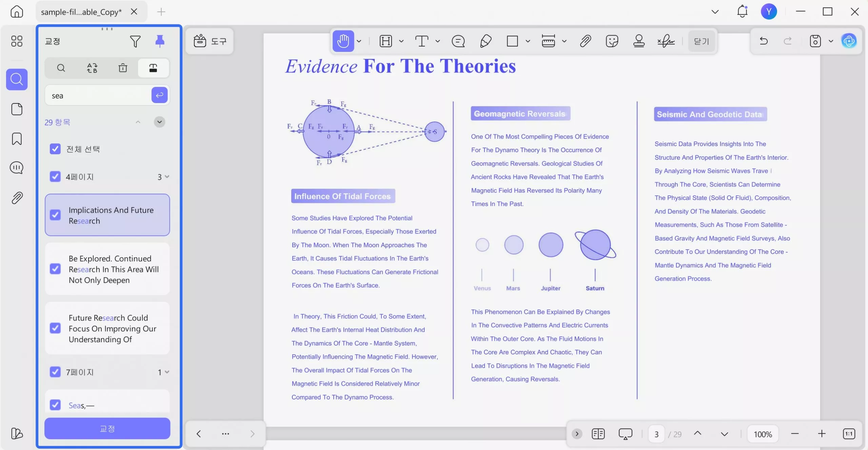Select the stamp tool
The width and height of the screenshot is (868, 450).
[x=639, y=41]
